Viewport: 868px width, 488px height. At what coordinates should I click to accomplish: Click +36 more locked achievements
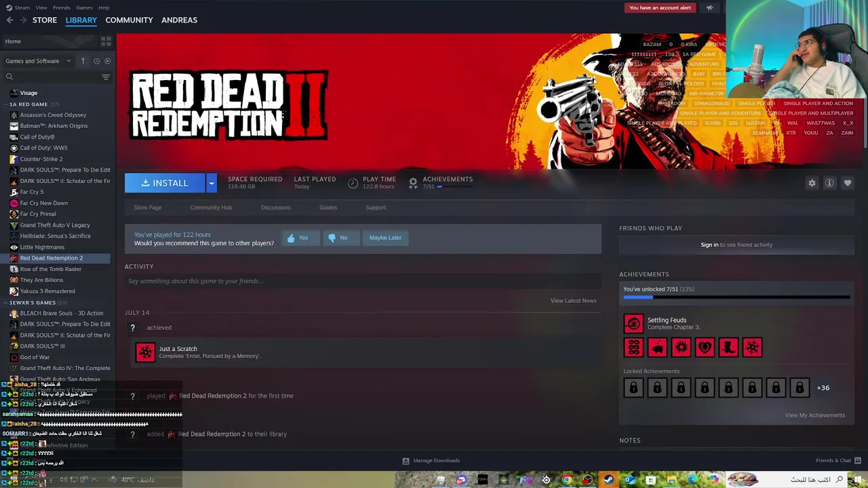coord(823,388)
